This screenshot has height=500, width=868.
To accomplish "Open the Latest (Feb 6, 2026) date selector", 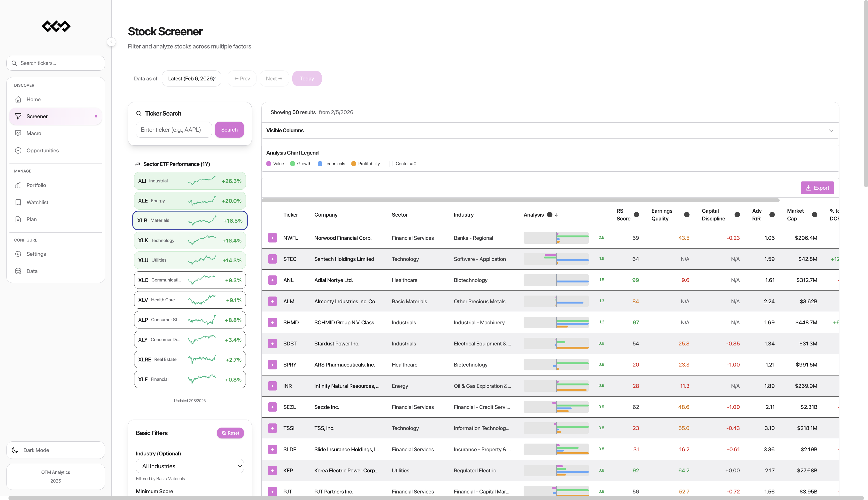I will (x=192, y=78).
